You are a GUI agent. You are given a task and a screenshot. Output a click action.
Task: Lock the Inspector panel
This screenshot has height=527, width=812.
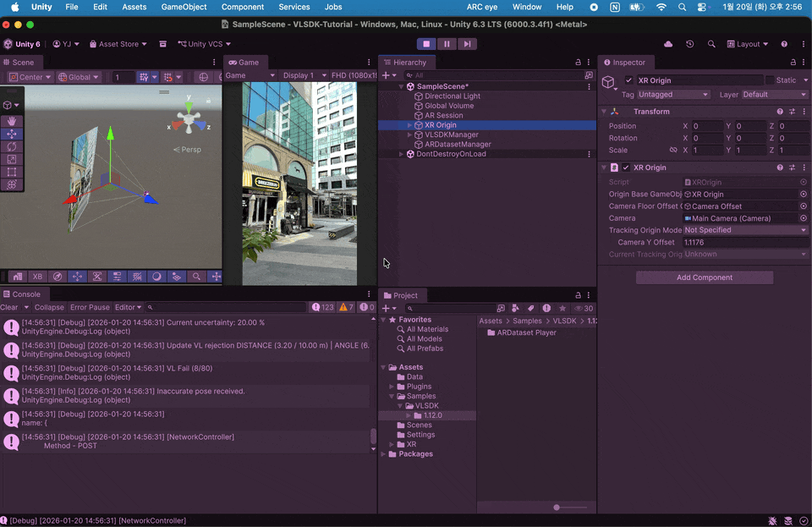[x=792, y=63]
